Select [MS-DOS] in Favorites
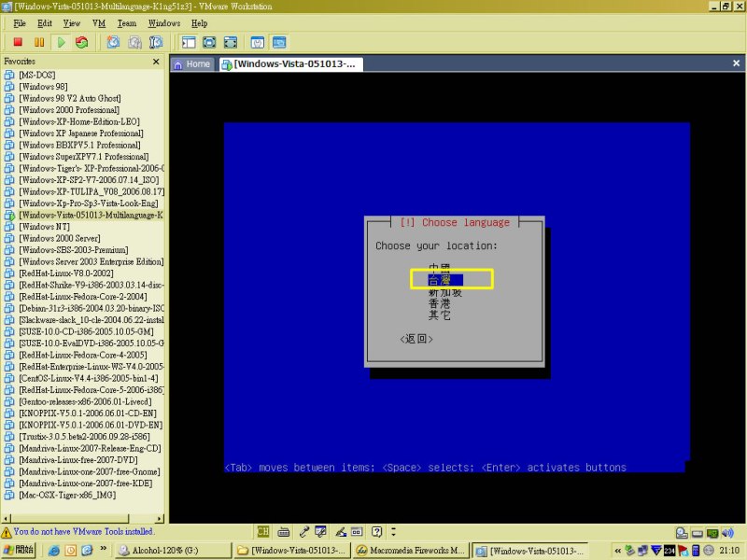The height and width of the screenshot is (560, 747). 37,75
